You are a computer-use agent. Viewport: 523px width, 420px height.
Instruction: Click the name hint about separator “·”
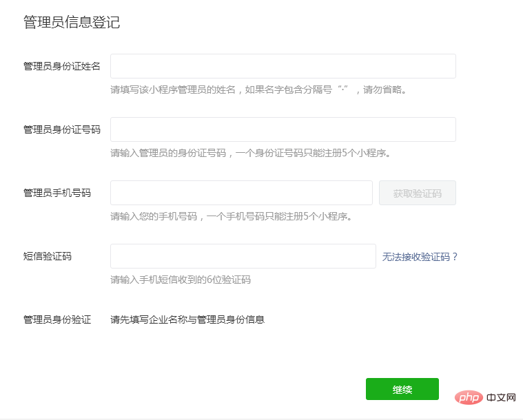[x=258, y=90]
